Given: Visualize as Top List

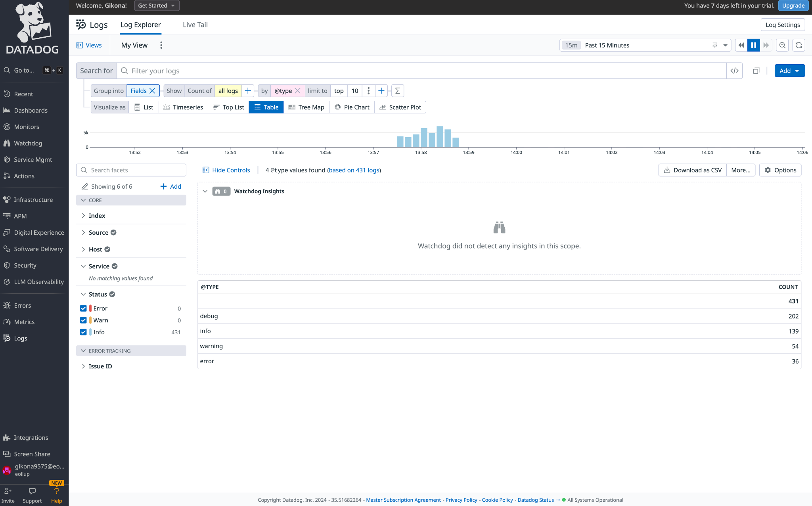Looking at the screenshot, I should pos(228,107).
